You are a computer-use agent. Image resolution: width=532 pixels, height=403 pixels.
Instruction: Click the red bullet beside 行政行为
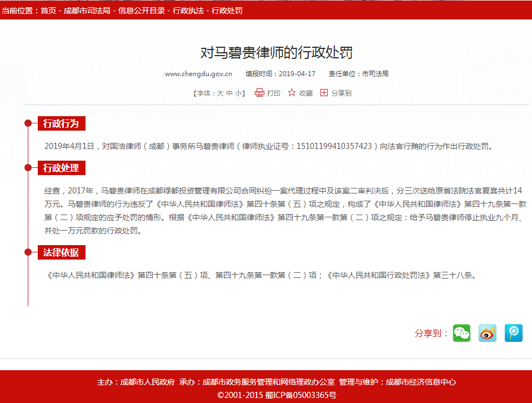click(28, 123)
